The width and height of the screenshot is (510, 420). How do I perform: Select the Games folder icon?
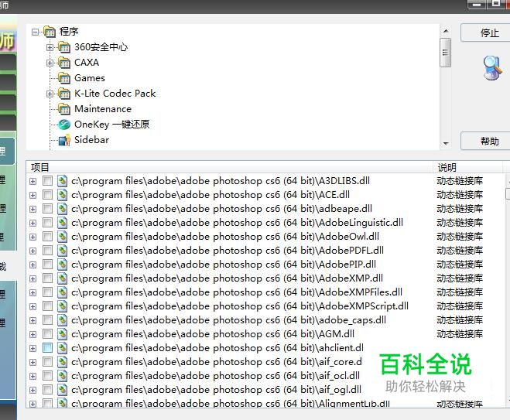pyautogui.click(x=64, y=78)
